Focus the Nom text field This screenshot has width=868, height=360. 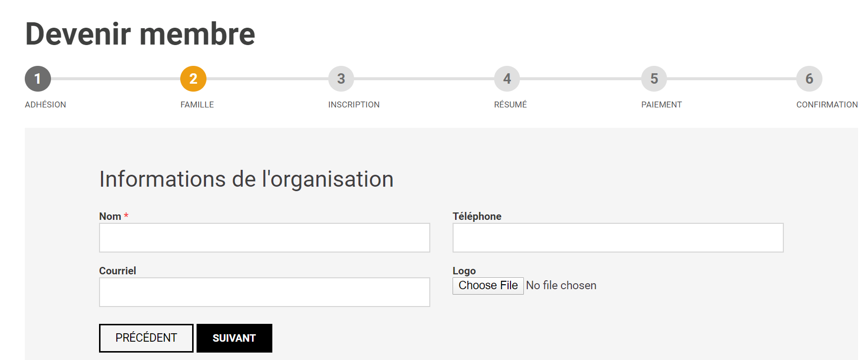[264, 238]
